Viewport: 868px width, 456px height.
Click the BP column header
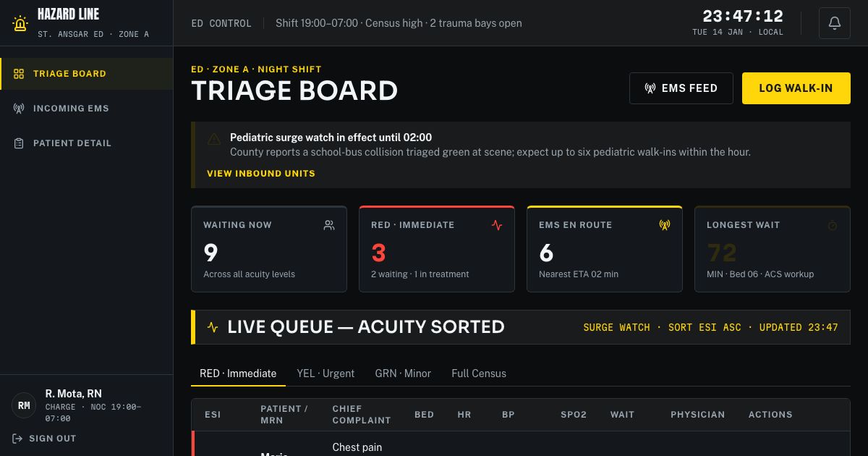click(x=509, y=415)
